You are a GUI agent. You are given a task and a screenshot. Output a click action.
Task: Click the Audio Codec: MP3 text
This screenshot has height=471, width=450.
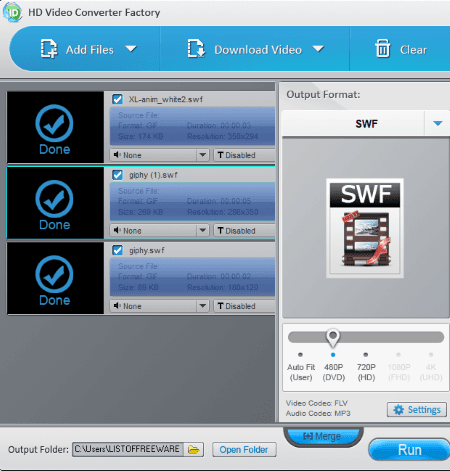point(318,413)
